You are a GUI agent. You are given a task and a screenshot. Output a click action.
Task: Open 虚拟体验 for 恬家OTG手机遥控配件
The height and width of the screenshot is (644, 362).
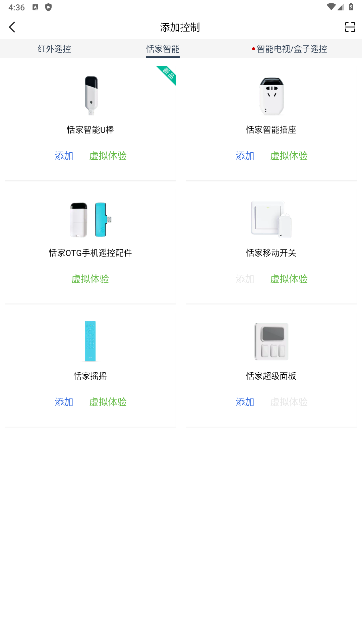(x=90, y=279)
